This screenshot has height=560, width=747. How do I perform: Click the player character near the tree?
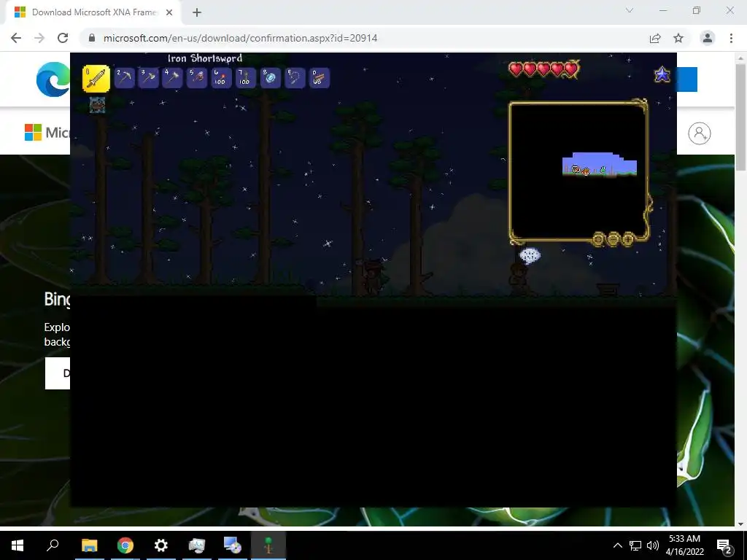(x=373, y=277)
